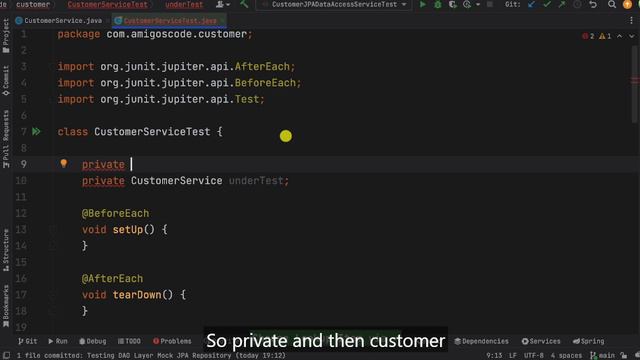Click the red error stripe mark on scrollbar
Viewport: 640px width, 360px height.
pos(635,80)
